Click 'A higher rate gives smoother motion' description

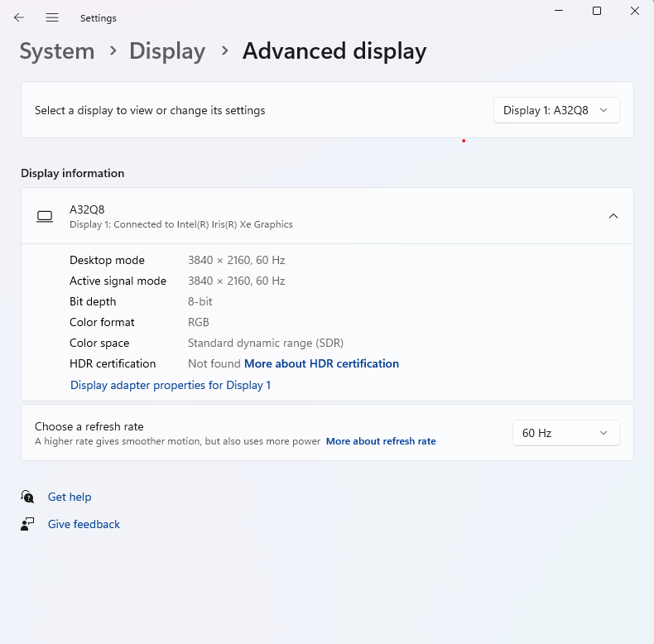tap(178, 441)
